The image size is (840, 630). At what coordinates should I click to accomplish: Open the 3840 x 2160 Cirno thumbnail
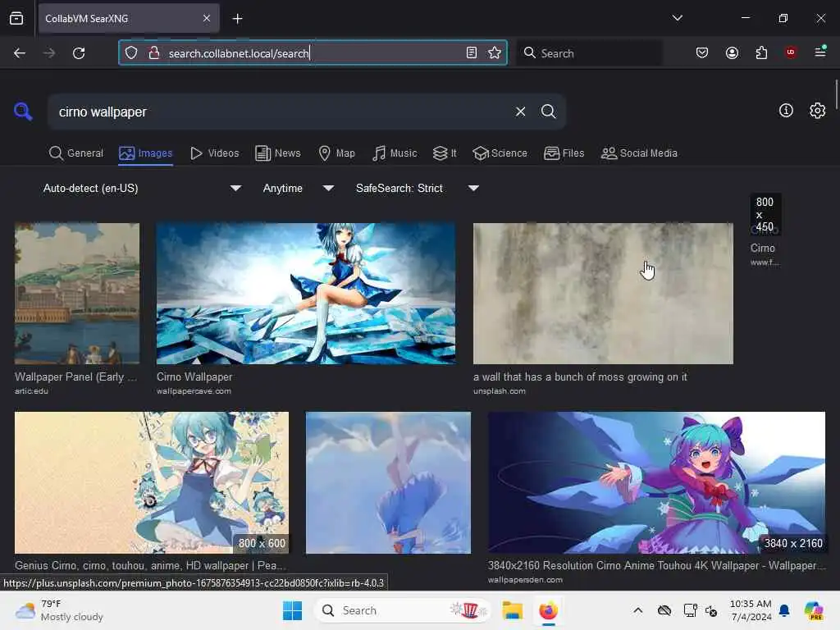[657, 482]
